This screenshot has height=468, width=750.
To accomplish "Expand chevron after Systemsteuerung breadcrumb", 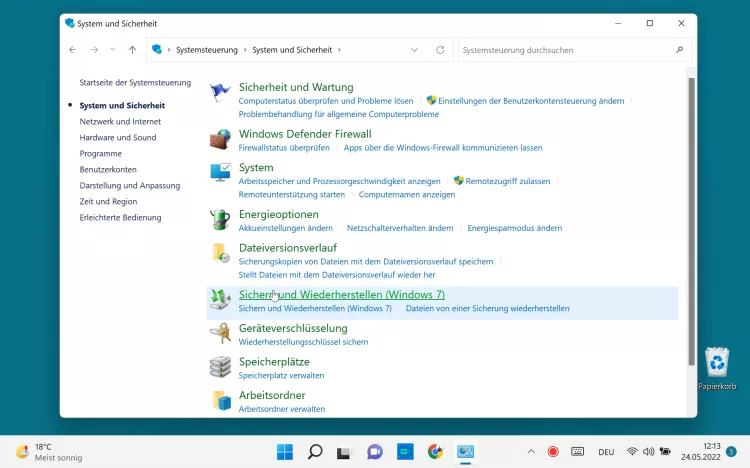I will (x=245, y=50).
